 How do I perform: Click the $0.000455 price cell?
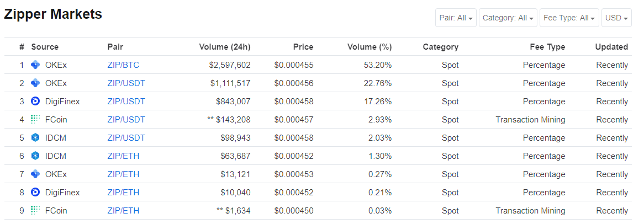coord(294,65)
